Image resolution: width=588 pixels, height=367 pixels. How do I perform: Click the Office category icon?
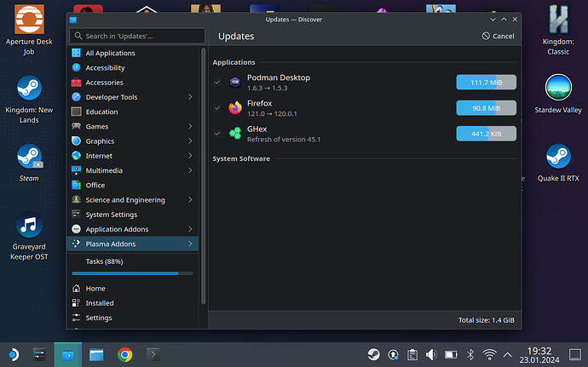pos(76,185)
